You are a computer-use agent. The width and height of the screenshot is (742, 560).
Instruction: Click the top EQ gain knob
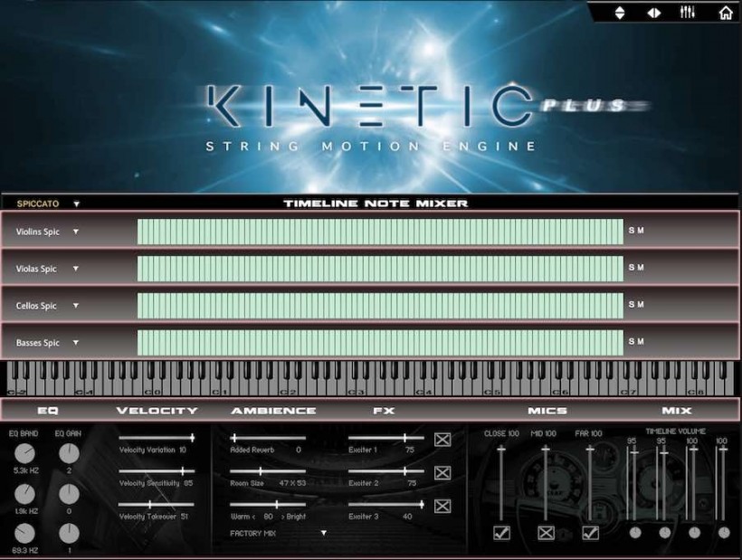click(69, 453)
